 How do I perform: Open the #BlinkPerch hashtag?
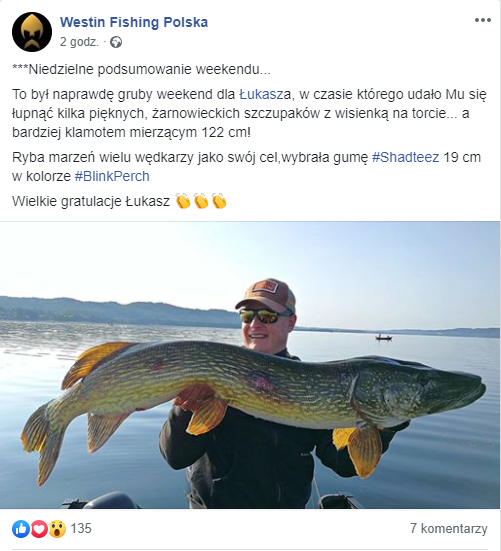click(112, 176)
